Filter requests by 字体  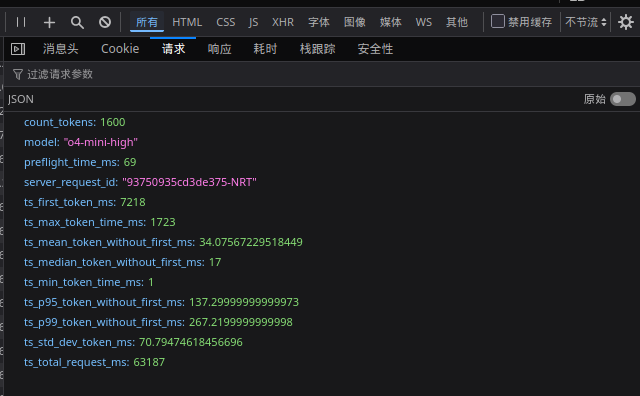pos(319,22)
